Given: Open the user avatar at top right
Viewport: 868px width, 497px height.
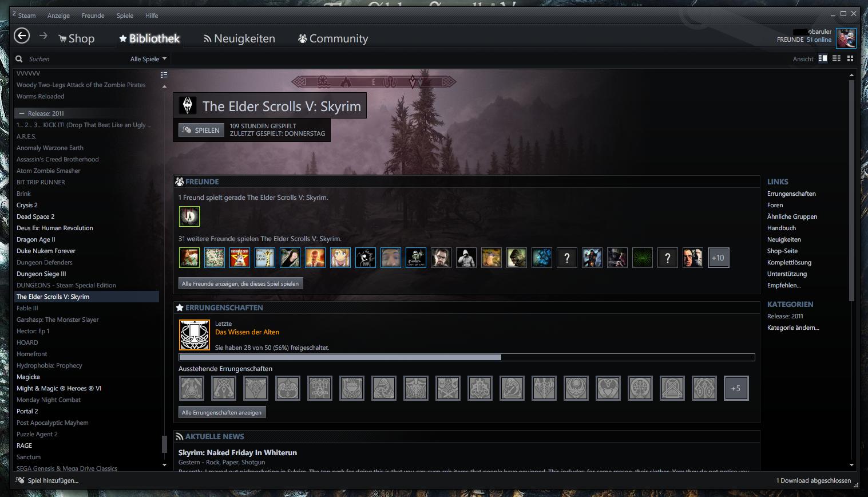Looking at the screenshot, I should tap(846, 38).
